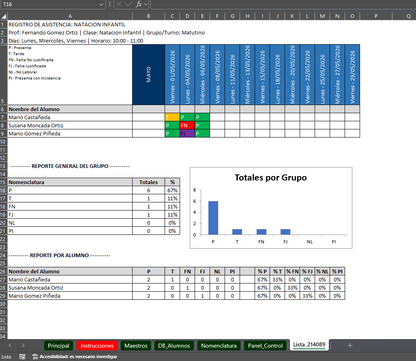Select the MAYO month header cell
The height and width of the screenshot is (361, 416).
click(x=148, y=75)
